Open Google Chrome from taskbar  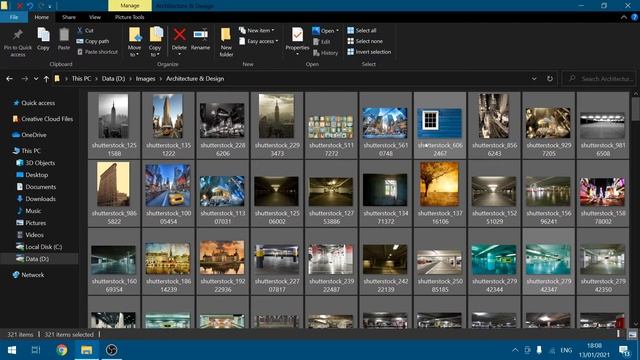[x=62, y=350]
